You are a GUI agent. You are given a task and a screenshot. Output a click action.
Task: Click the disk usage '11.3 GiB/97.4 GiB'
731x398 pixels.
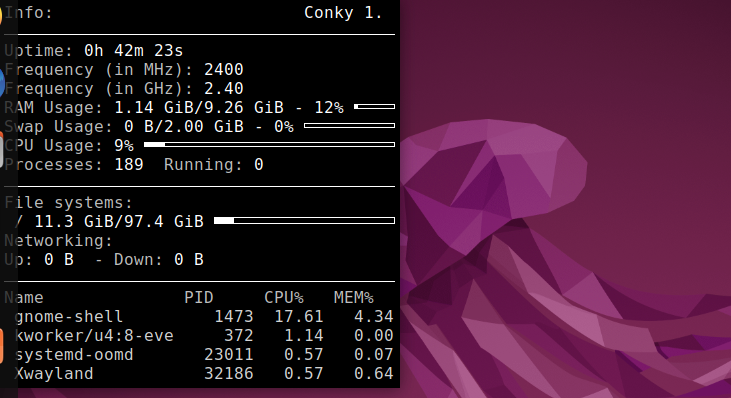click(x=119, y=221)
